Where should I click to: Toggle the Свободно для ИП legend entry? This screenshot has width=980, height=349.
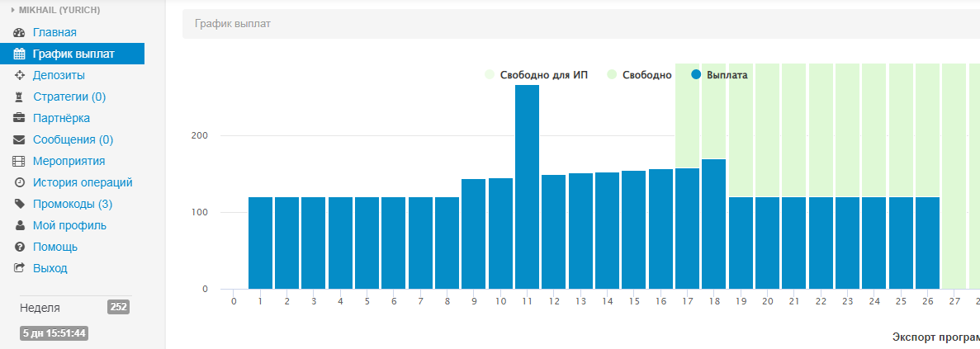(537, 75)
